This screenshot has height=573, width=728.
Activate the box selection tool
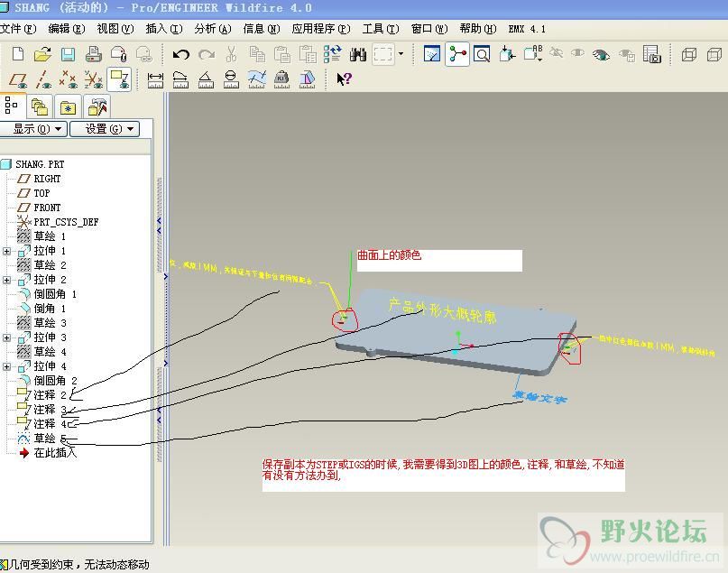(383, 54)
